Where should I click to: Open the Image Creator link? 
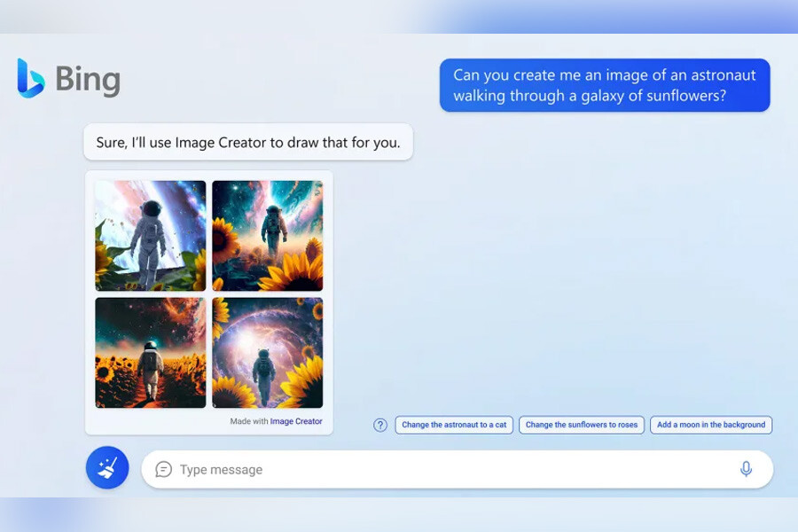[297, 421]
